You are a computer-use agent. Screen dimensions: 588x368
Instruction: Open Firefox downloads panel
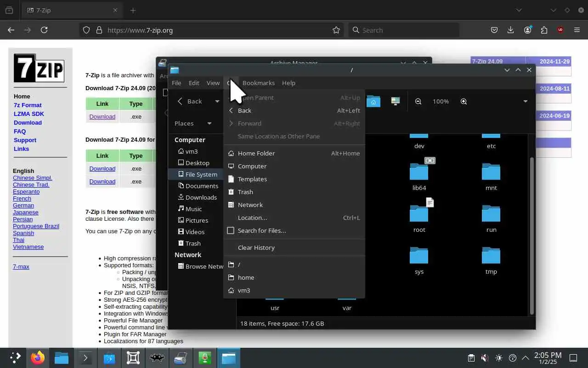point(510,30)
